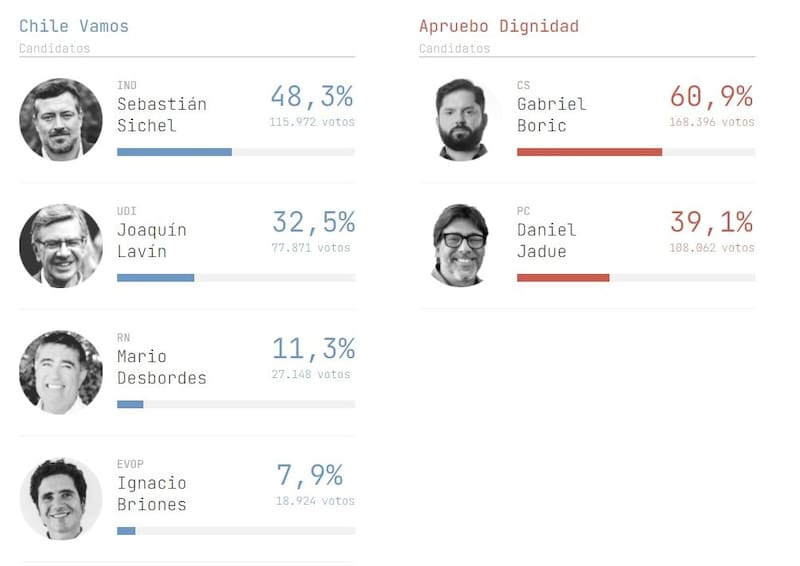Image resolution: width=800 pixels, height=566 pixels.
Task: Open the Apruebo Dignidad coalition heading
Action: [x=499, y=26]
